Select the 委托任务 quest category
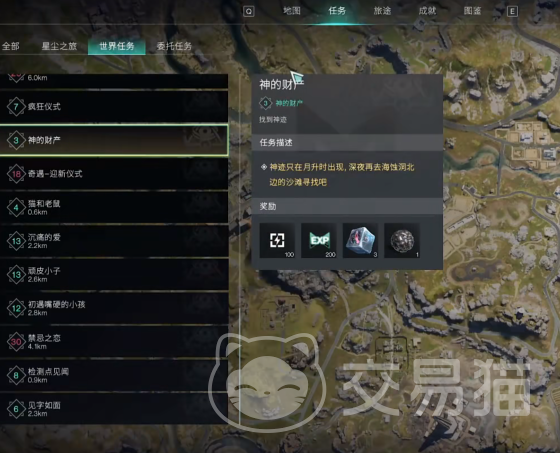 [x=174, y=46]
